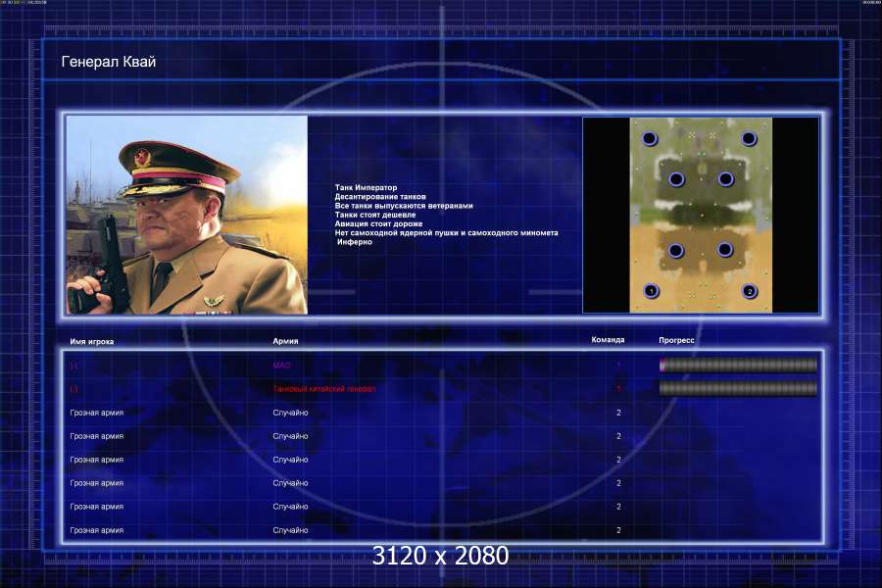The image size is (882, 588).
Task: Click the MAO player's loading progress bar
Action: (738, 366)
